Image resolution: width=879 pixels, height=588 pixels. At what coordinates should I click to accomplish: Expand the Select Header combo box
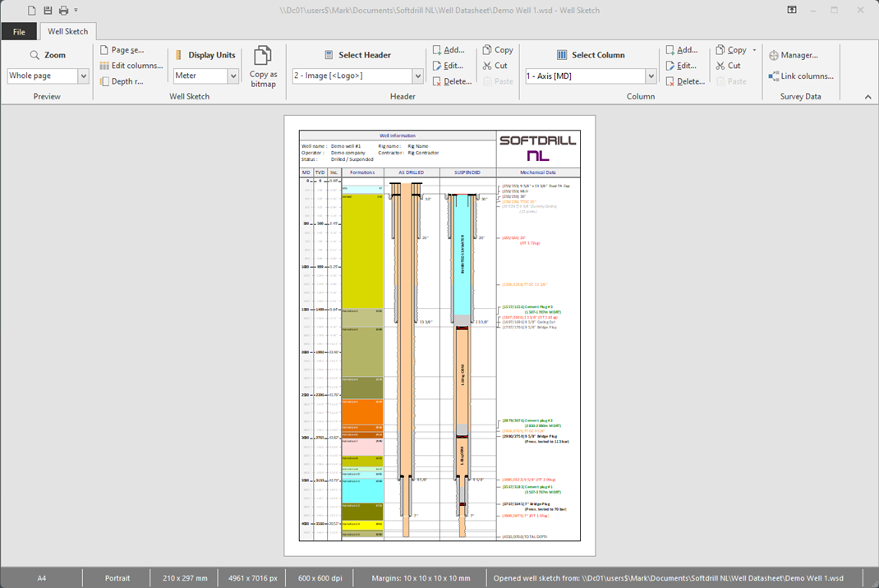[x=417, y=76]
